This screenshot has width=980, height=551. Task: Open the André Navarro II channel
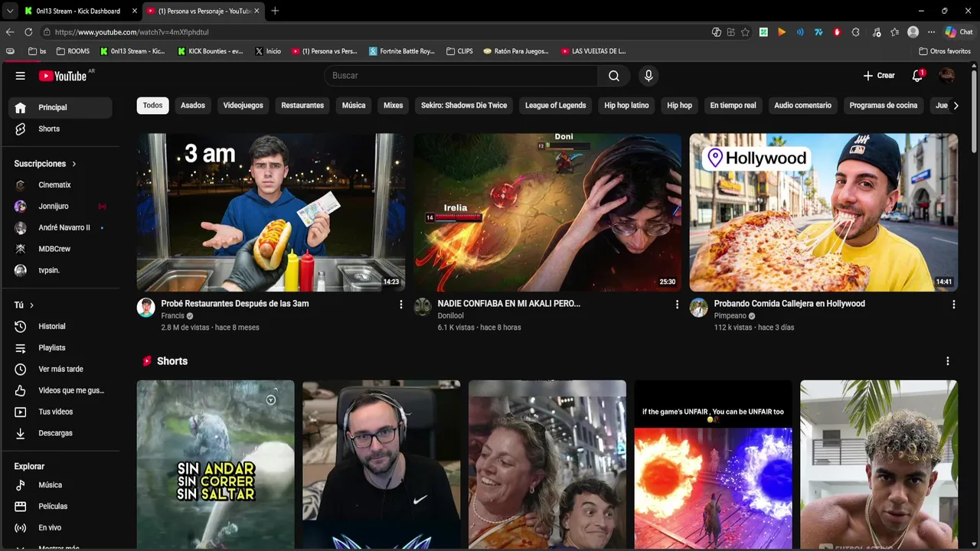point(60,228)
